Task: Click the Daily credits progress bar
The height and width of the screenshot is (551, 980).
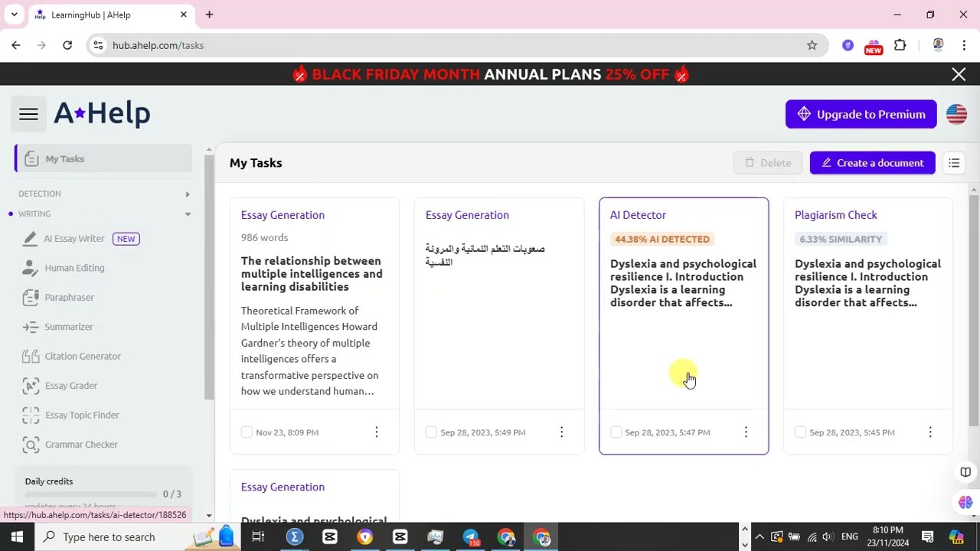Action: [90, 494]
